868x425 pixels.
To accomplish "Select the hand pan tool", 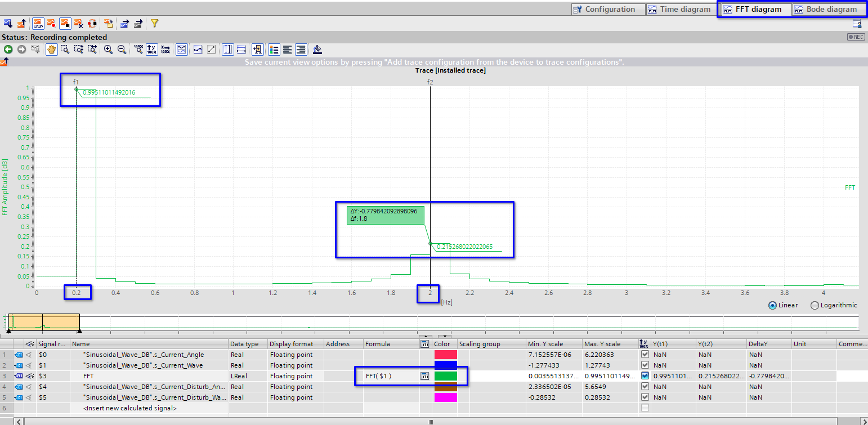I will 51,50.
